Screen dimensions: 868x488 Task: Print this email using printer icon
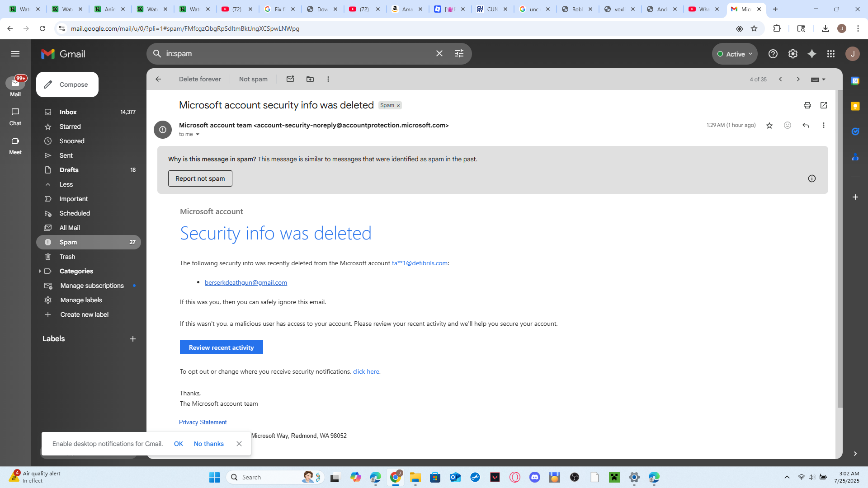(x=807, y=105)
